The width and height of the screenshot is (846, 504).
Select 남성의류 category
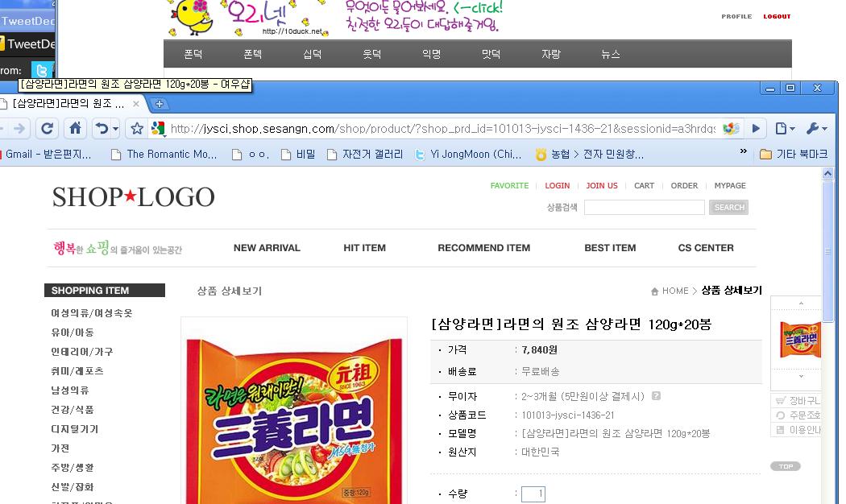pyautogui.click(x=70, y=390)
